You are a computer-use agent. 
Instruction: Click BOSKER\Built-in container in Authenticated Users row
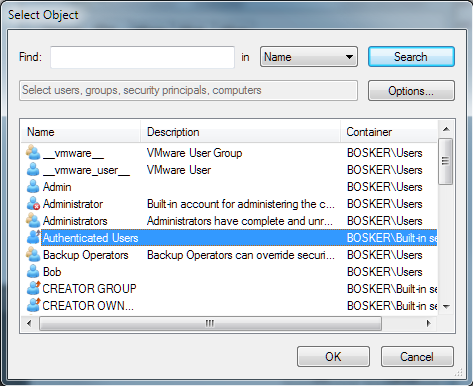click(x=392, y=238)
